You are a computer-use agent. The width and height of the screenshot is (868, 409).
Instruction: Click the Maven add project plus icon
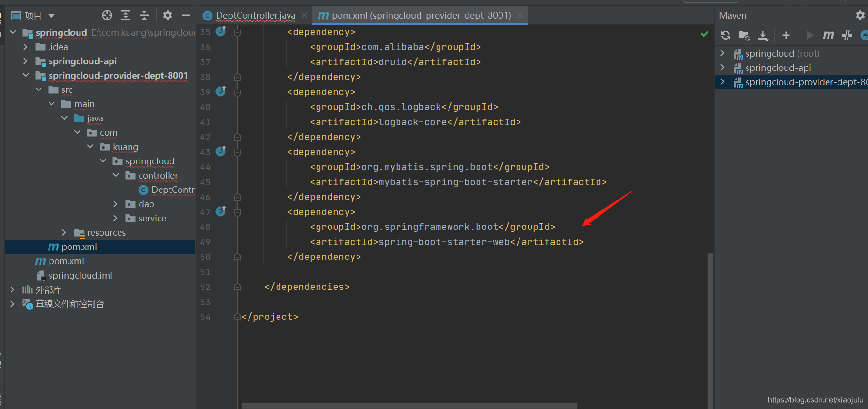(786, 35)
